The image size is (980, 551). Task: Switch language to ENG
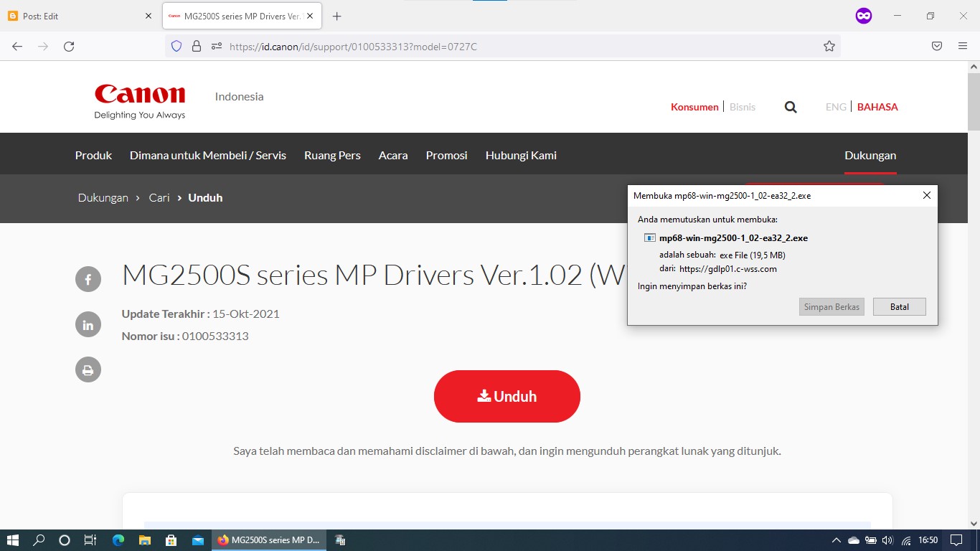coord(835,106)
